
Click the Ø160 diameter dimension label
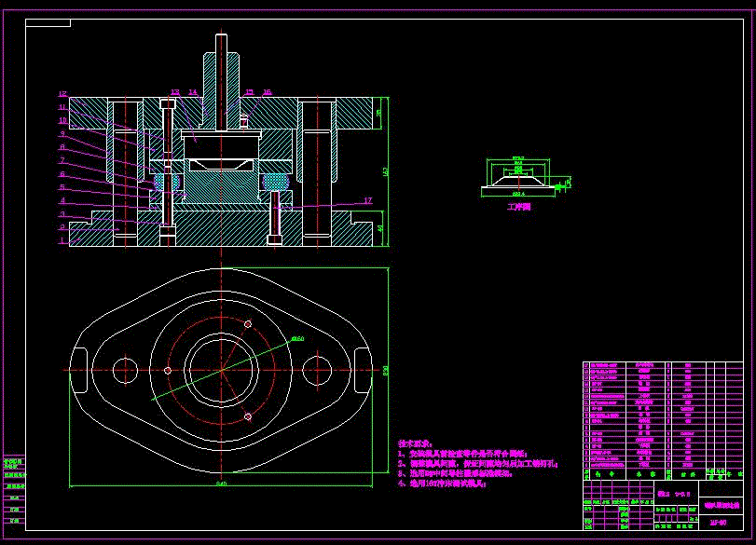(x=298, y=339)
